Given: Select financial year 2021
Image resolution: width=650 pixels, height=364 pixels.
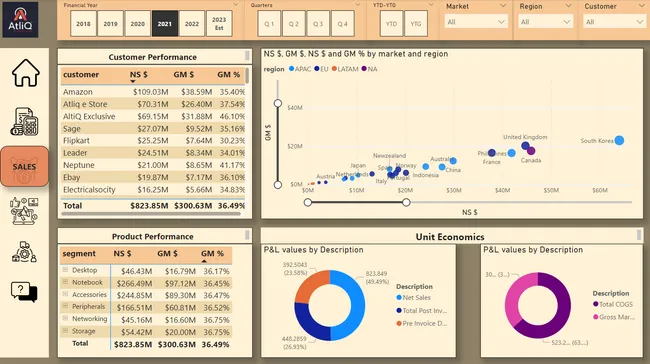Looking at the screenshot, I should [165, 24].
